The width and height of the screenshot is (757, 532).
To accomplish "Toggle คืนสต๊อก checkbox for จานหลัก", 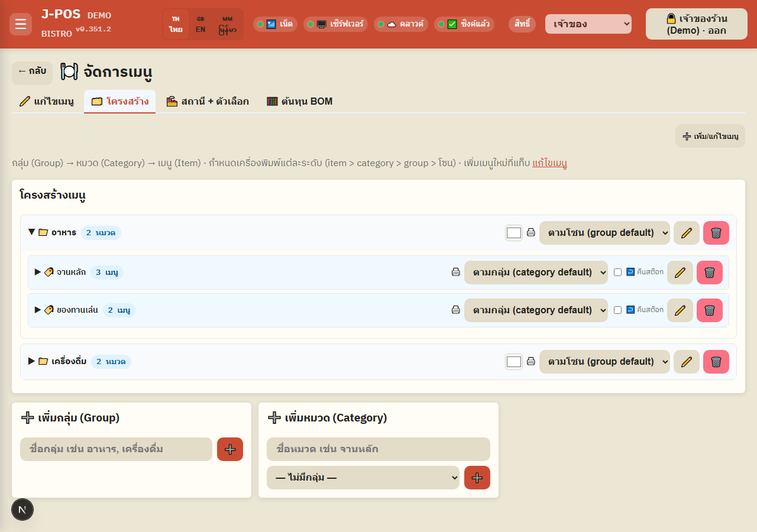I will [617, 273].
